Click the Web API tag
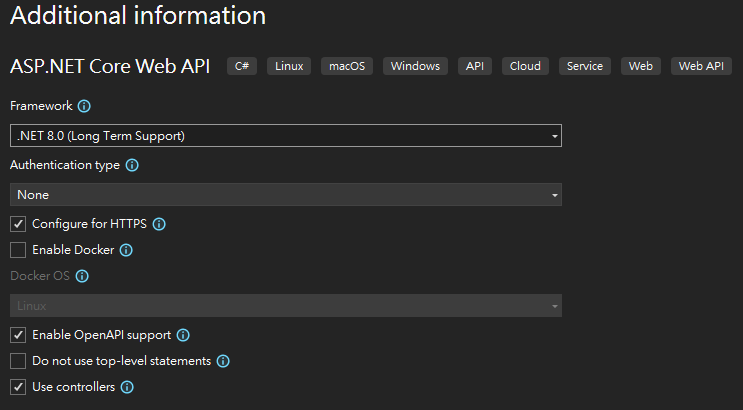This screenshot has width=743, height=410. [701, 66]
